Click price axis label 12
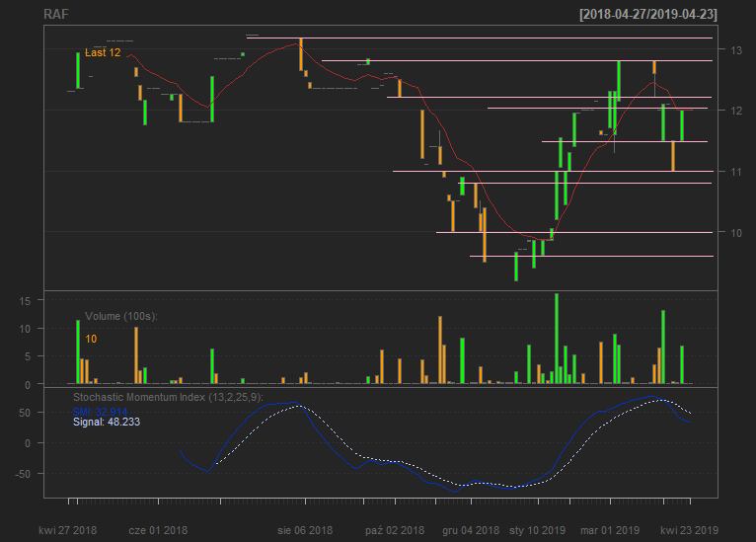Screen dimensions: 756x542 736,111
